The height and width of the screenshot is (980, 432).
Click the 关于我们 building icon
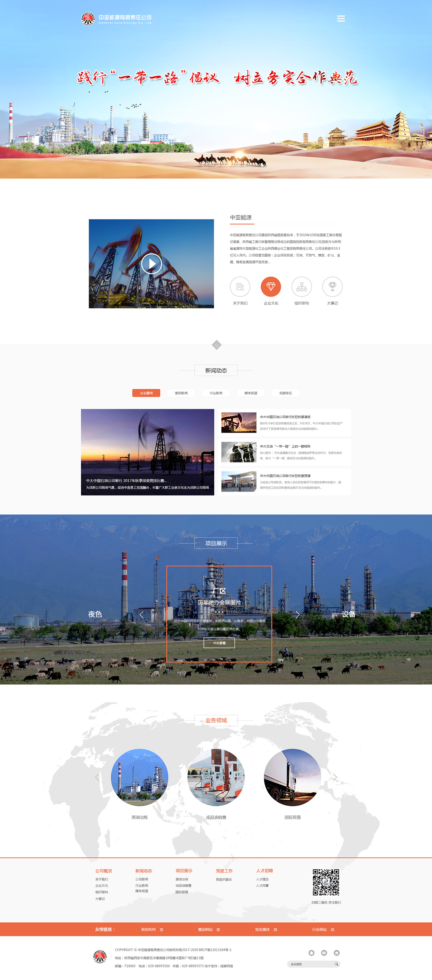(x=240, y=286)
